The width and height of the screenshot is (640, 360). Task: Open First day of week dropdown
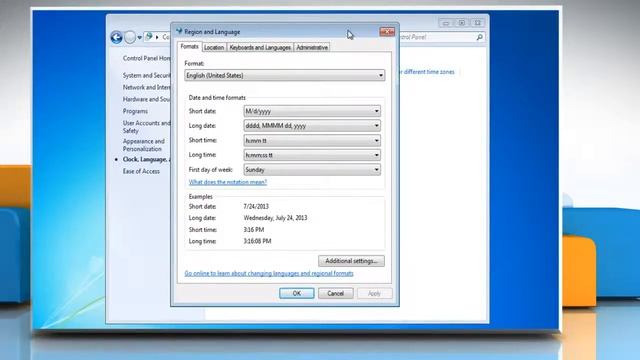point(312,170)
